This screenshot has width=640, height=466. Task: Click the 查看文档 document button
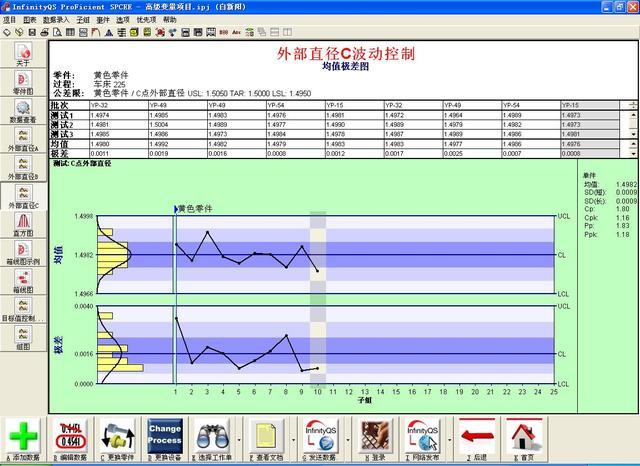pyautogui.click(x=267, y=440)
